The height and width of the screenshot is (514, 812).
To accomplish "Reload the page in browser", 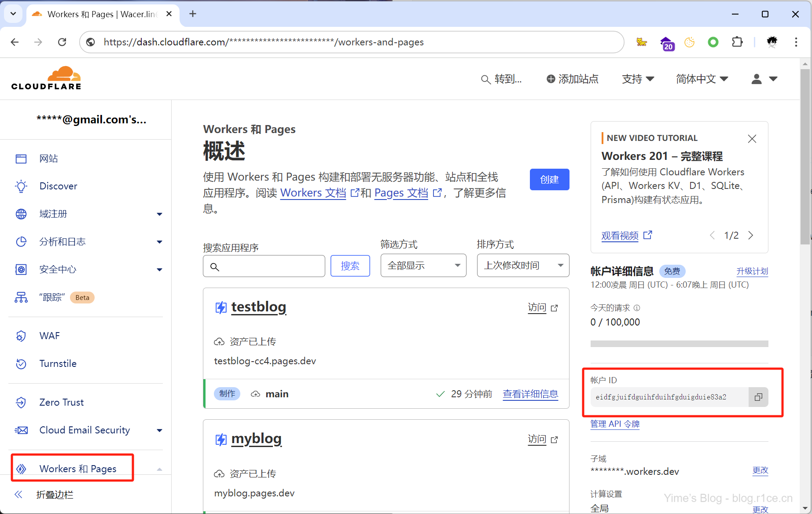I will click(62, 42).
